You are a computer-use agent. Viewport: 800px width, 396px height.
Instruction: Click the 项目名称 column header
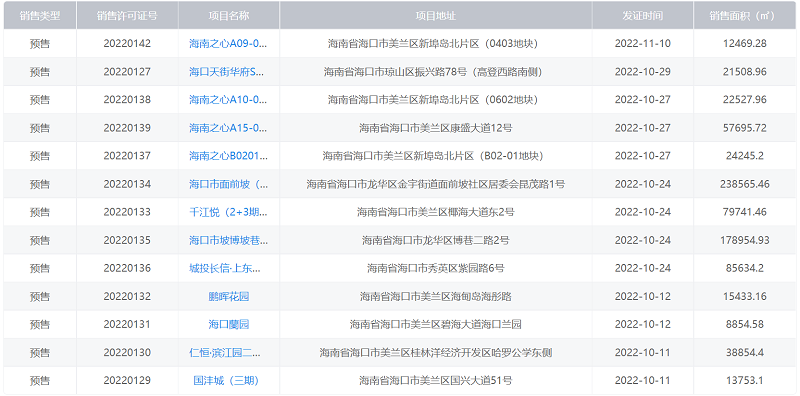point(229,15)
